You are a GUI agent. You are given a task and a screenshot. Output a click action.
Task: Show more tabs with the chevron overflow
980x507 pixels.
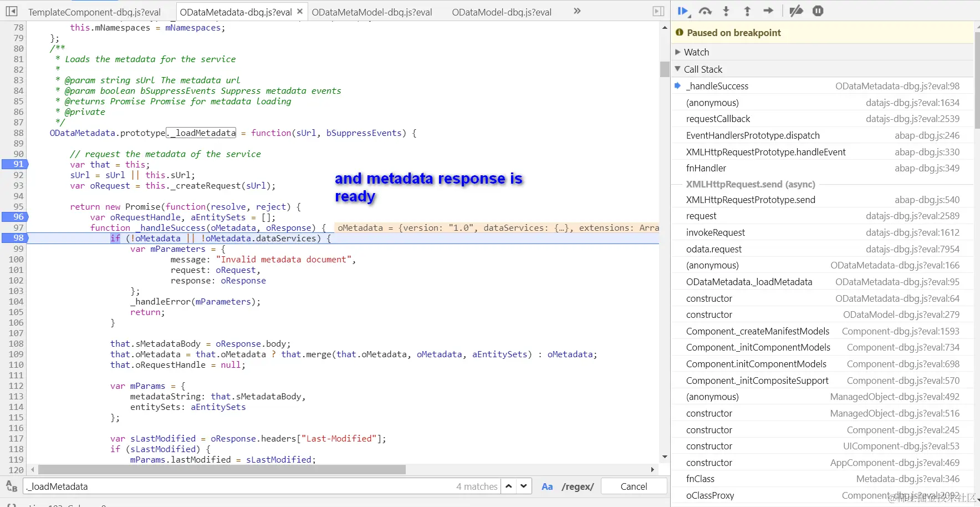click(x=577, y=11)
